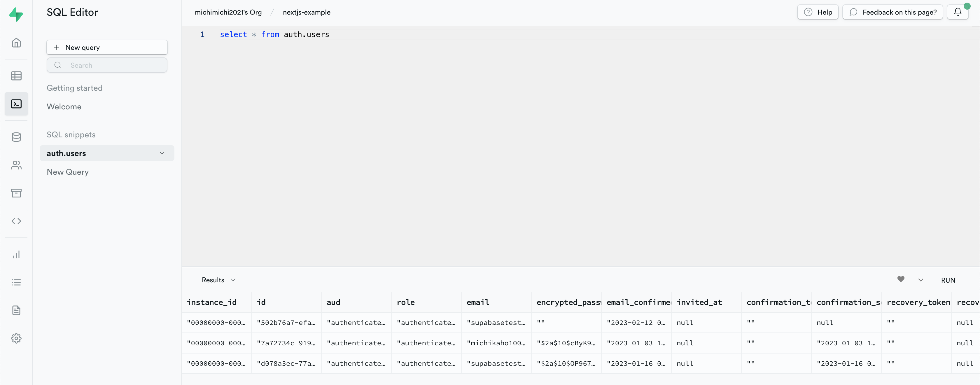Favorite this query with heart icon
This screenshot has height=385, width=980.
(x=900, y=279)
